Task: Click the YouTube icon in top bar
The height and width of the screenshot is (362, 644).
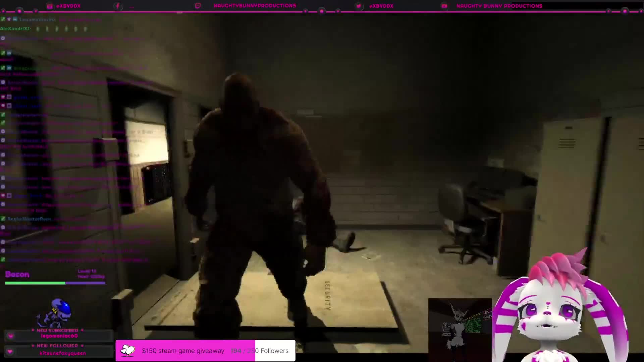Action: [444, 6]
